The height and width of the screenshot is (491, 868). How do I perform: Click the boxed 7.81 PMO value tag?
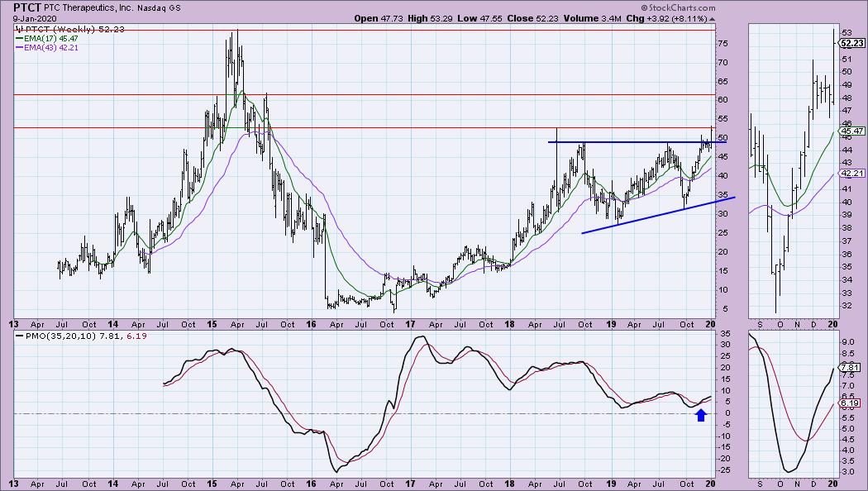(851, 367)
